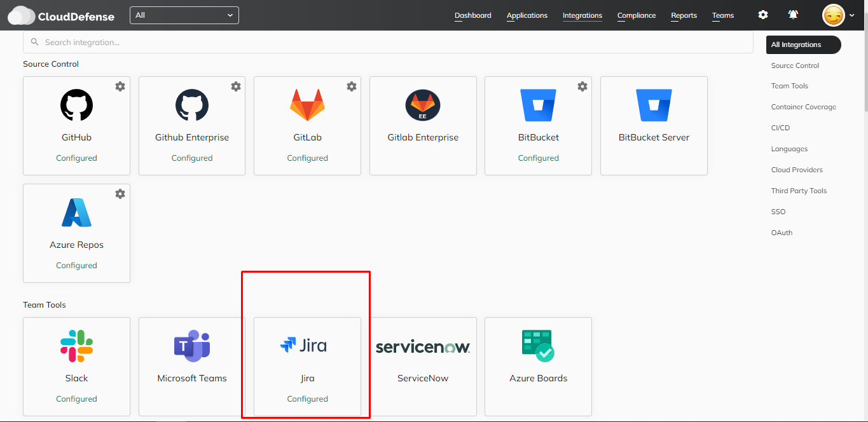Click the CloudDefense logo
868x422 pixels.
[61, 15]
